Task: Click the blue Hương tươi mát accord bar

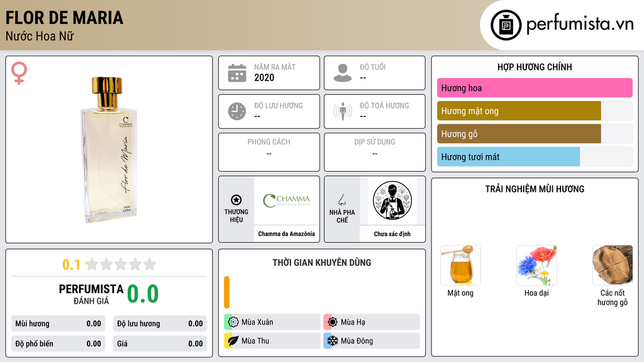Action: point(508,156)
